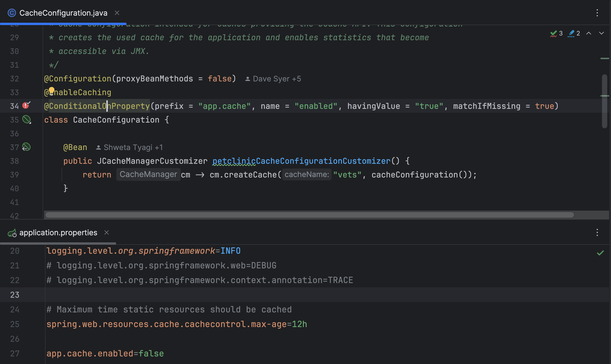Click the Spring icon on the application.properties tab
The height and width of the screenshot is (364, 611).
12,233
